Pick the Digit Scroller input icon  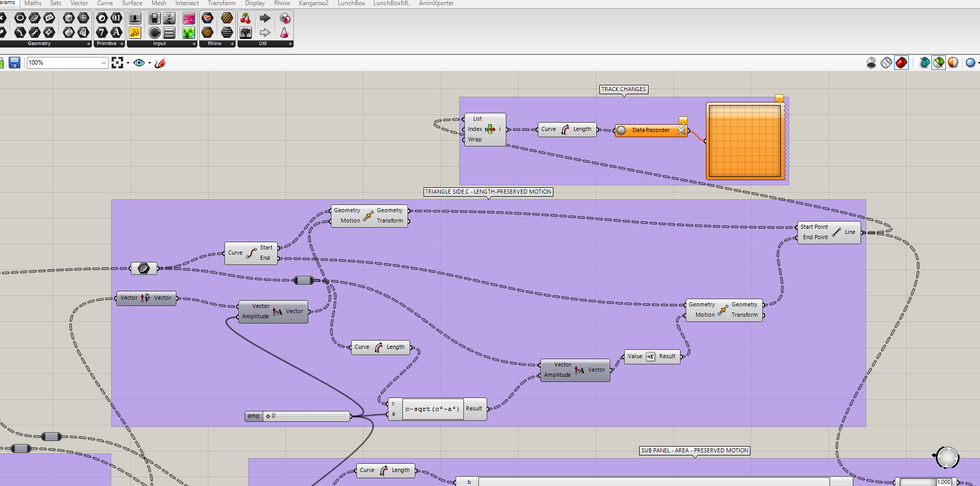[169, 18]
